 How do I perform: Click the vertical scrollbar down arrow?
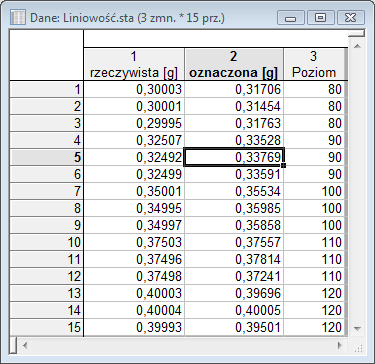click(x=357, y=329)
